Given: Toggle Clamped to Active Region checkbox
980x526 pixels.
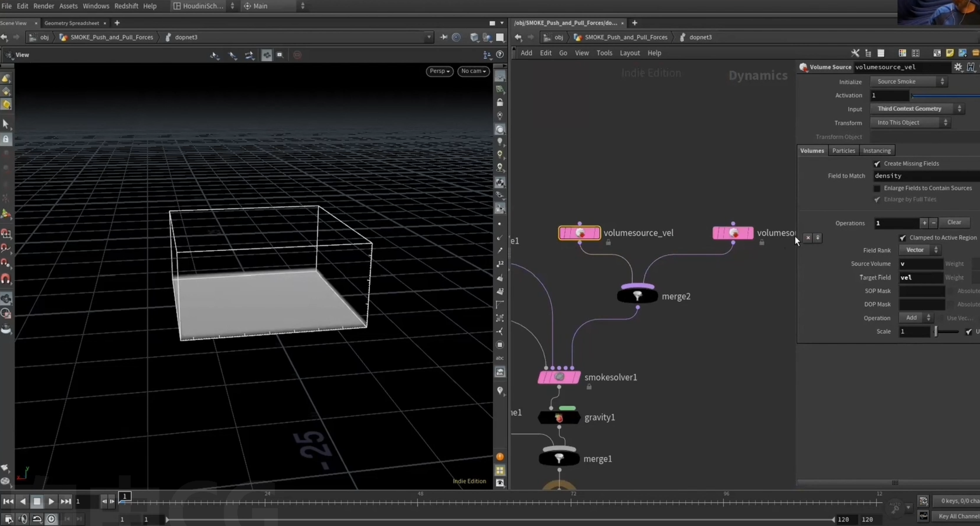Looking at the screenshot, I should (903, 238).
